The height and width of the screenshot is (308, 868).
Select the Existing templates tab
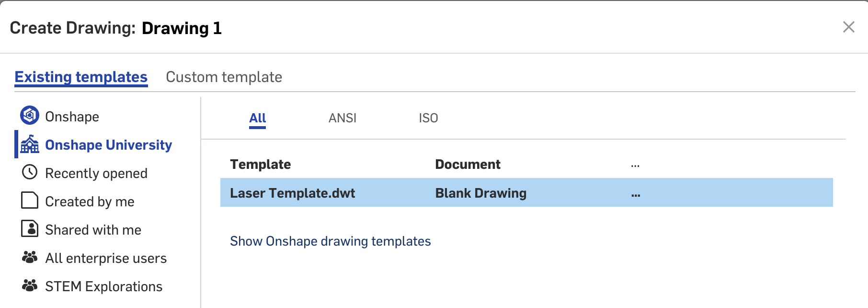81,77
